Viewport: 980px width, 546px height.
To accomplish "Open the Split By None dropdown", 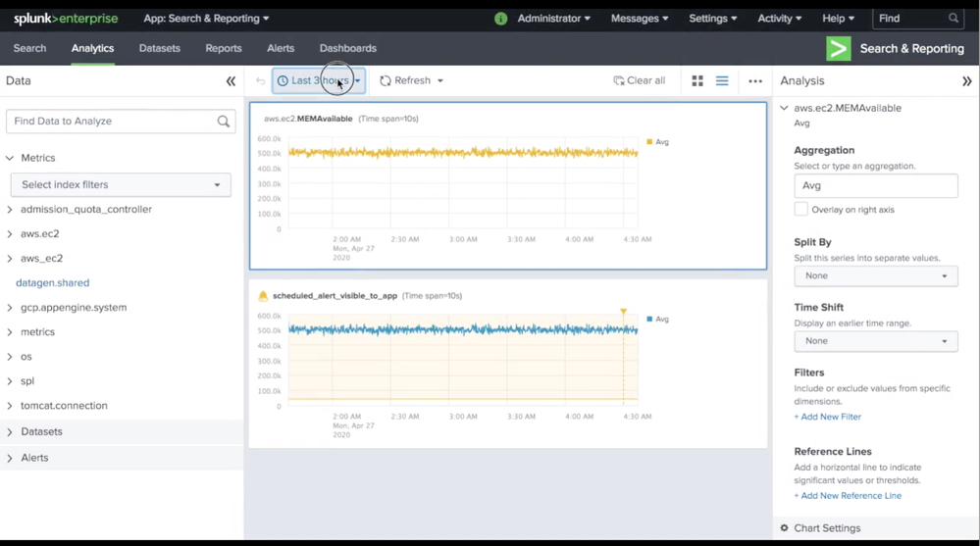I will click(x=876, y=275).
